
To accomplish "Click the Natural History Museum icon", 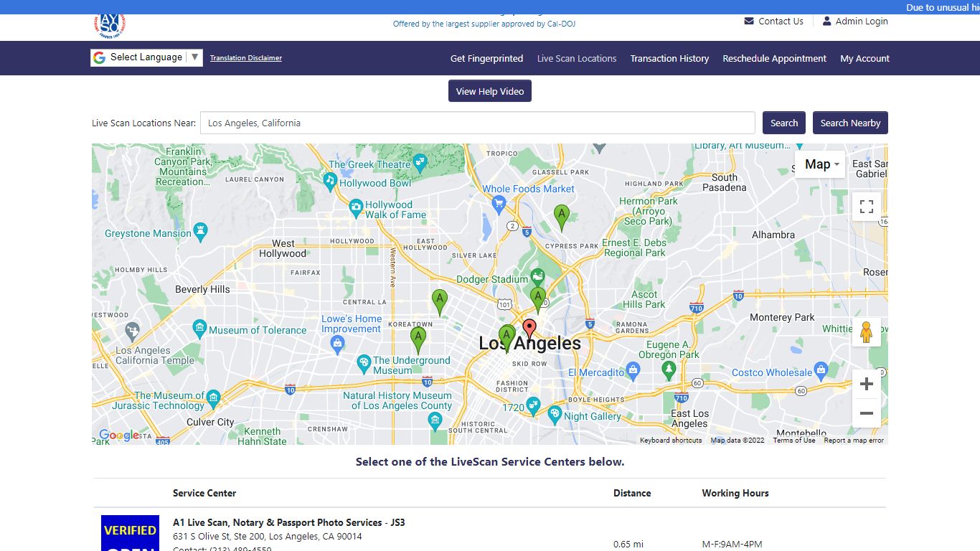I will (435, 421).
